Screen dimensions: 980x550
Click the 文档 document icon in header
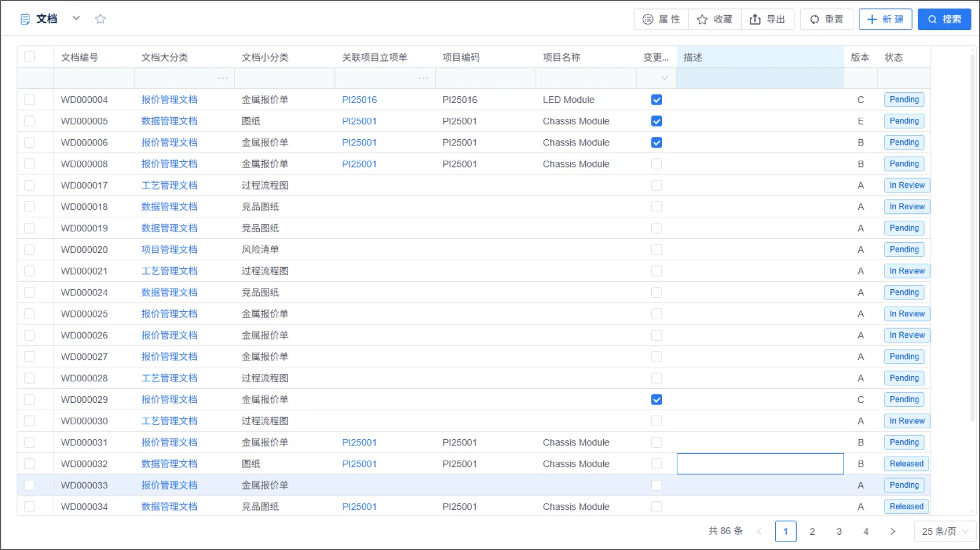[x=25, y=19]
